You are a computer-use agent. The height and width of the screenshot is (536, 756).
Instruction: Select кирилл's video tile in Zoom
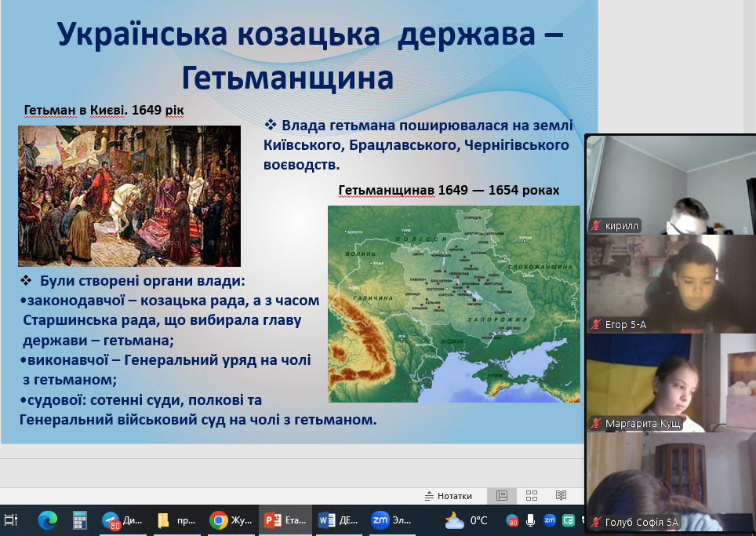[671, 184]
